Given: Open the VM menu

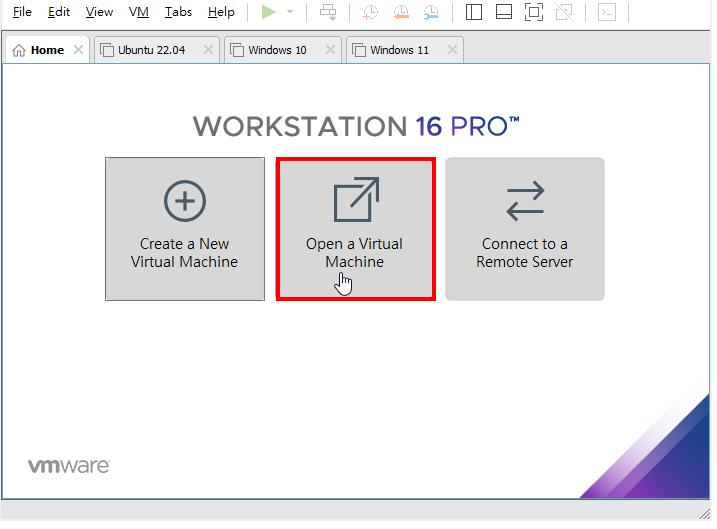Looking at the screenshot, I should [x=139, y=12].
